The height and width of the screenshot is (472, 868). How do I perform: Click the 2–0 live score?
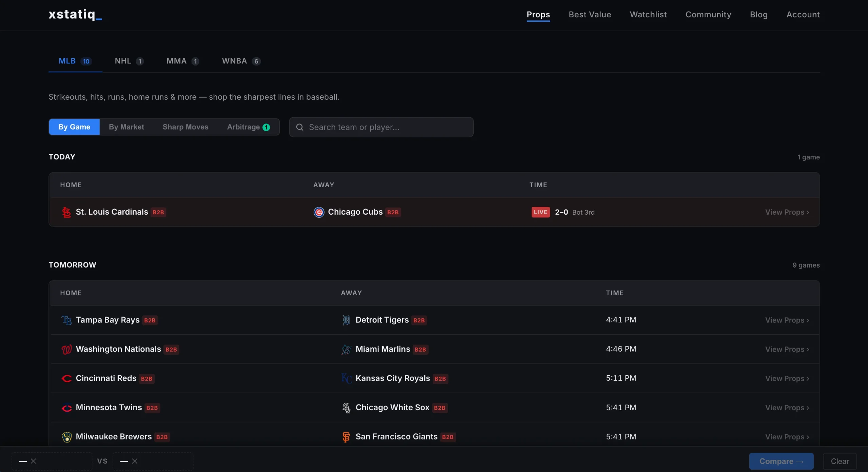[561, 212]
